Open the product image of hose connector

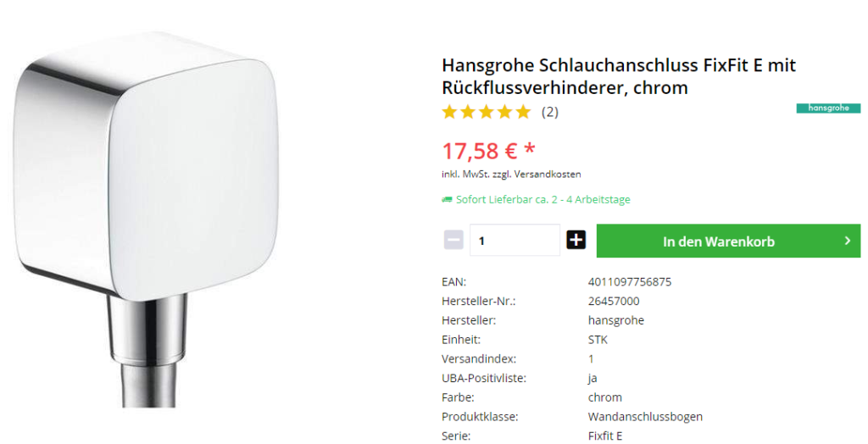[x=146, y=219]
